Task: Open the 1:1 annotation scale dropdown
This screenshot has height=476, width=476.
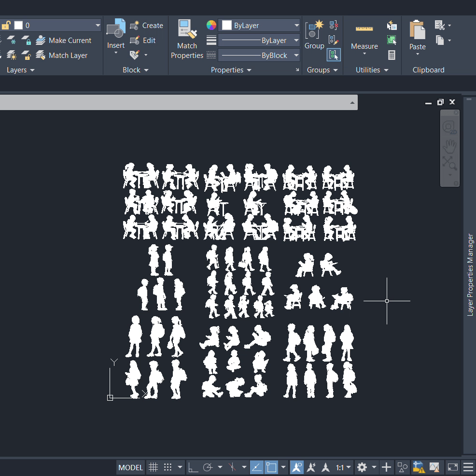Action: click(343, 467)
